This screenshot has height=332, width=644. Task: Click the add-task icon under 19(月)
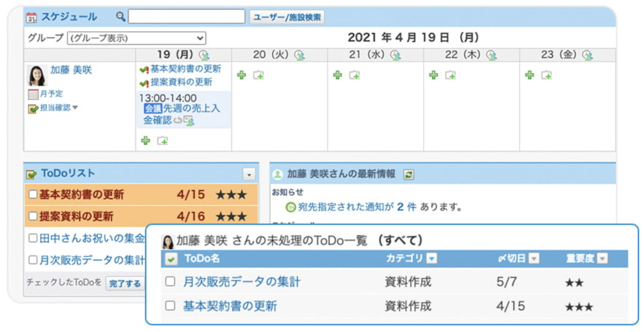(162, 141)
